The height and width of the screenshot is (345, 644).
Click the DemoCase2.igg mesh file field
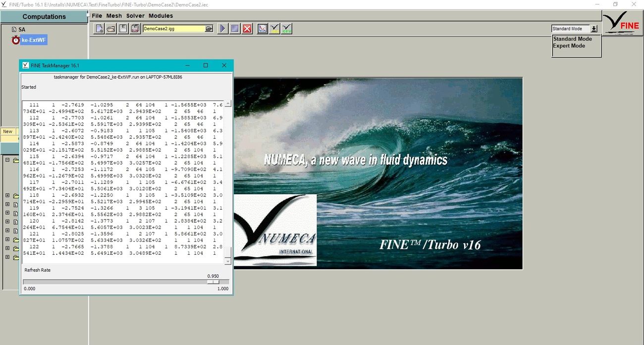pyautogui.click(x=173, y=29)
